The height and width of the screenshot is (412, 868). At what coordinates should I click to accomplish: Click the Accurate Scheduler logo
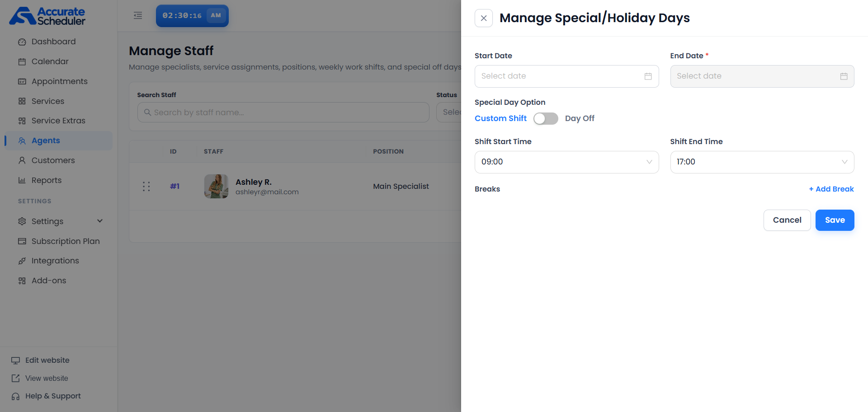click(x=47, y=16)
